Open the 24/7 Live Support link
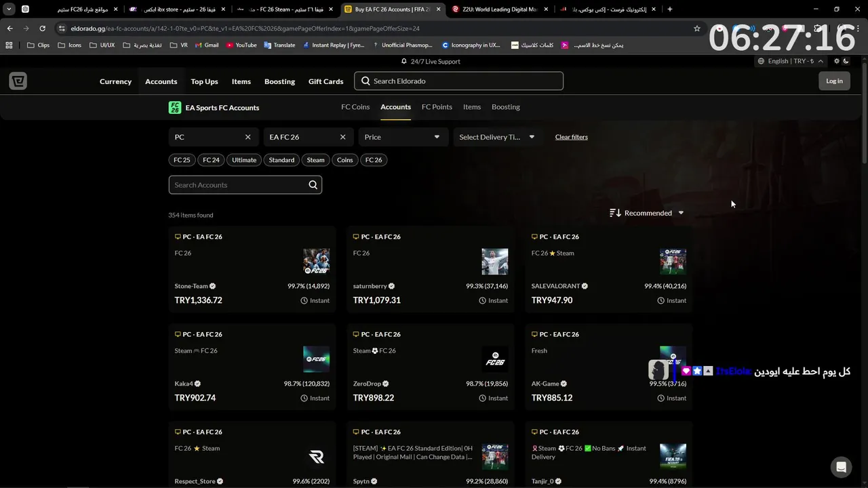The height and width of the screenshot is (488, 868). click(431, 62)
